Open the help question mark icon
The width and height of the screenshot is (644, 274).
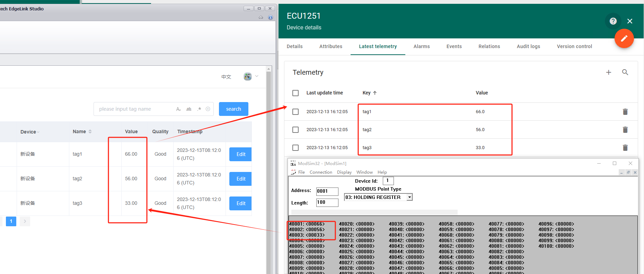tap(613, 21)
